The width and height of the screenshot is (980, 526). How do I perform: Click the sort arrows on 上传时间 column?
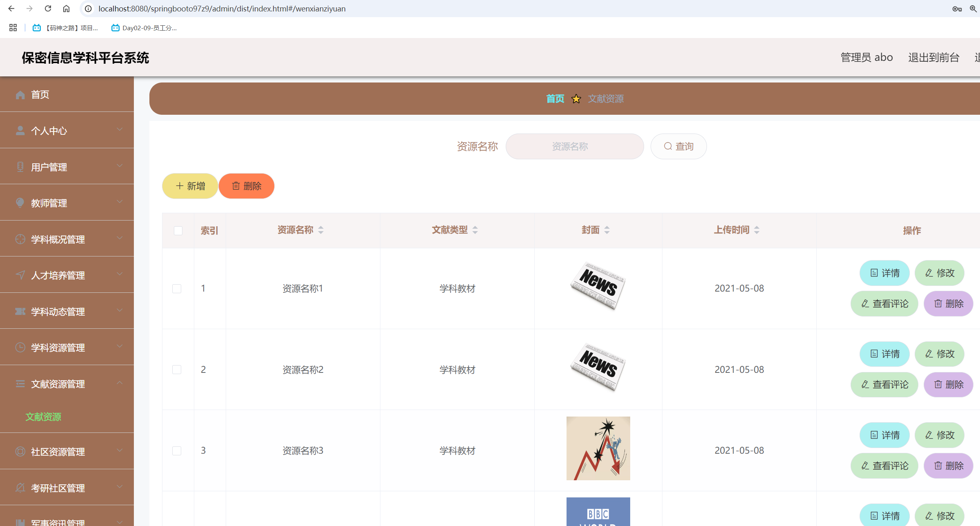pos(757,230)
